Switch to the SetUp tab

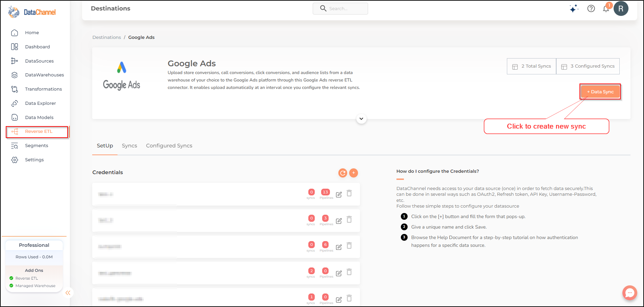105,146
